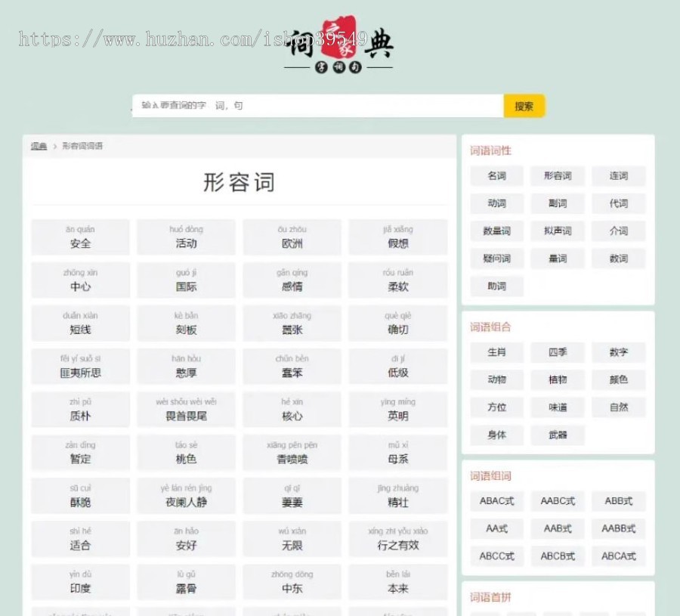Select the 代词 part-of-speech tag
Image resolution: width=680 pixels, height=616 pixels.
(618, 203)
